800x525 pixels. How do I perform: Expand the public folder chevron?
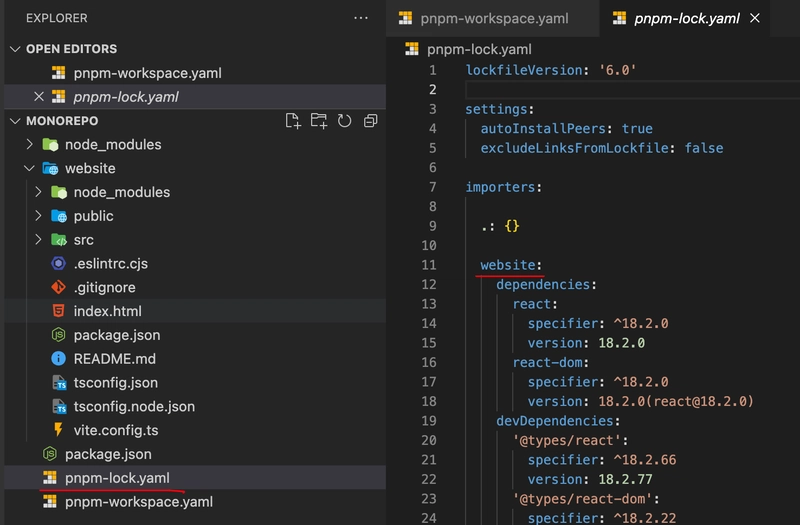pos(38,216)
